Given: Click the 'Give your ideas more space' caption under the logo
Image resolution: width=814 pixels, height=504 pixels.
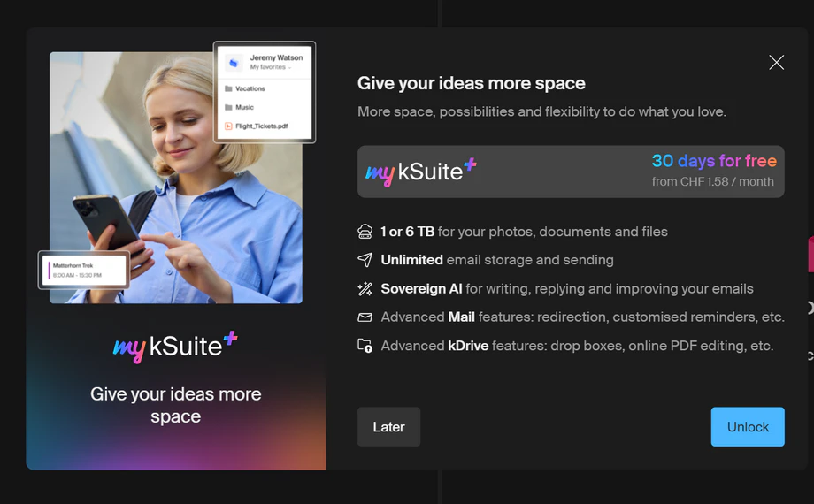Looking at the screenshot, I should pyautogui.click(x=175, y=405).
